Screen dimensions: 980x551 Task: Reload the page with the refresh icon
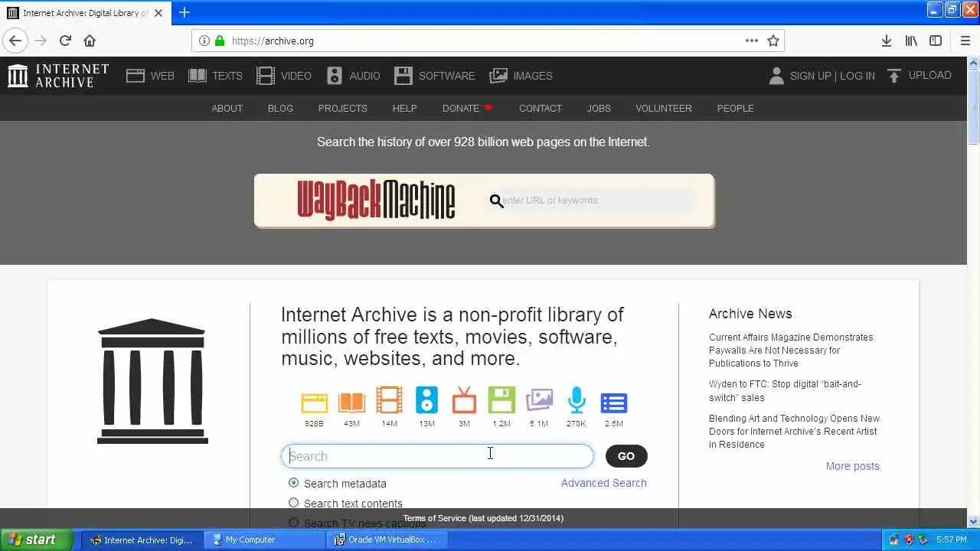65,41
